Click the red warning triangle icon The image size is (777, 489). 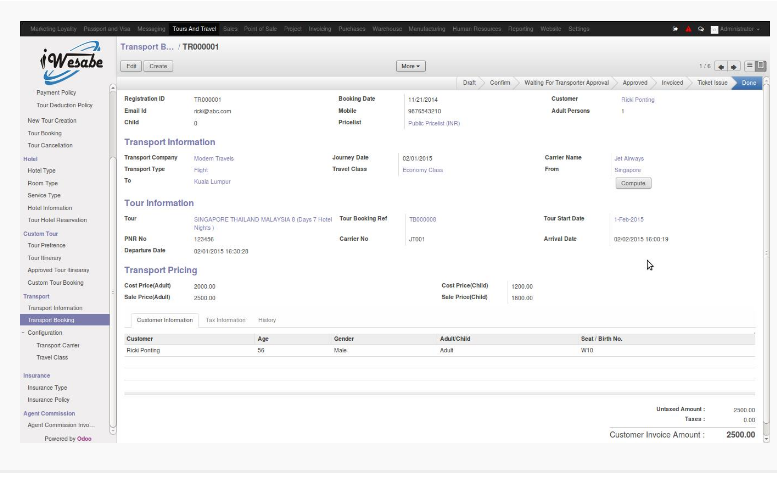pyautogui.click(x=688, y=29)
